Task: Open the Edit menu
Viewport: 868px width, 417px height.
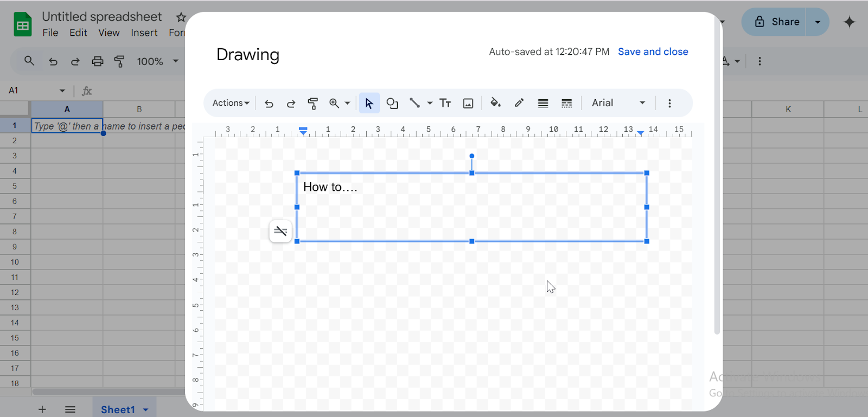Action: 78,33
